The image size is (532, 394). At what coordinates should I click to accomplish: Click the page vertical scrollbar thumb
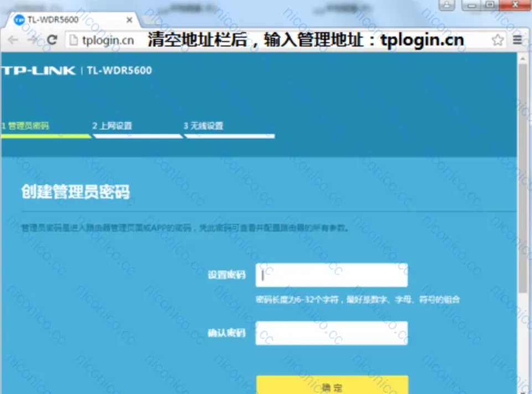point(523,178)
